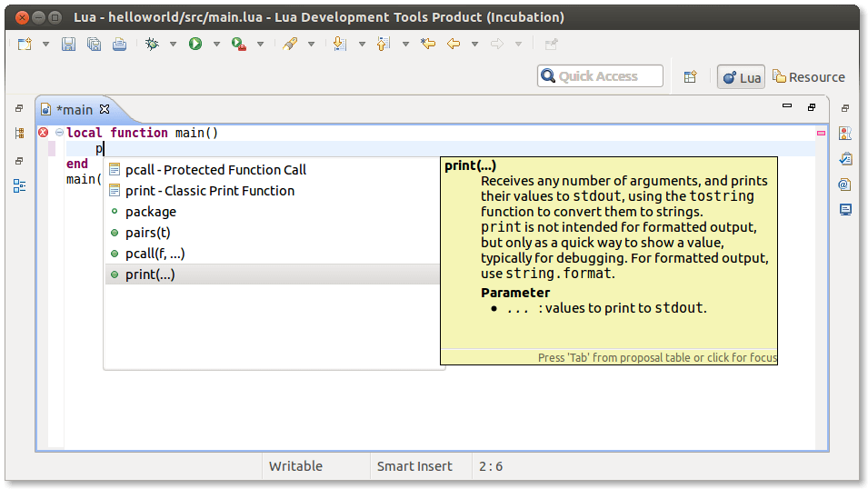Image resolution: width=868 pixels, height=489 pixels.
Task: Maximize the editor area
Action: 812,107
